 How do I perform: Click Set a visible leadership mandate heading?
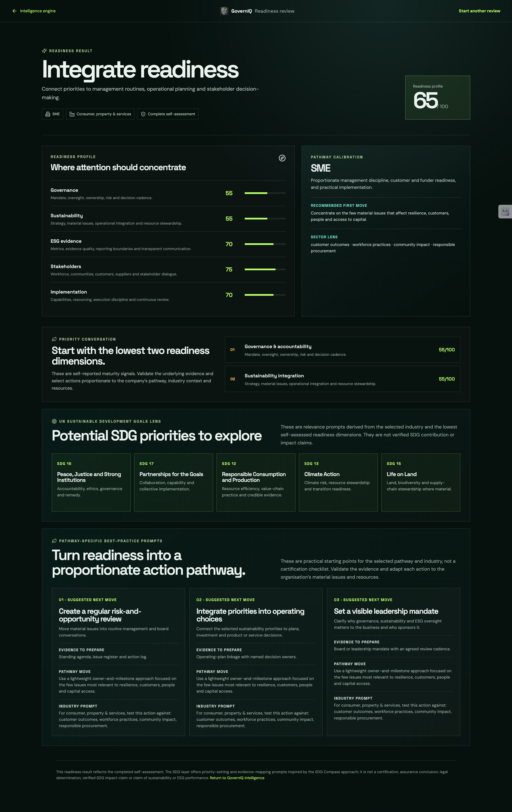(x=386, y=611)
